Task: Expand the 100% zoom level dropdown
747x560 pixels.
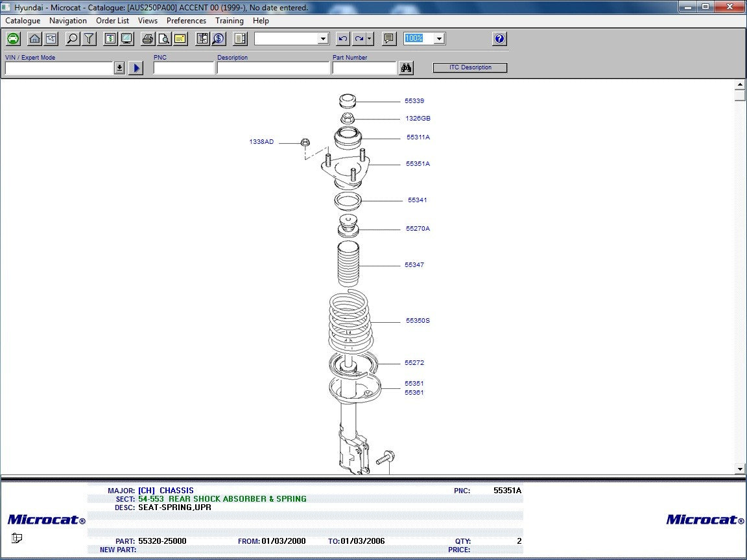Action: pos(439,39)
